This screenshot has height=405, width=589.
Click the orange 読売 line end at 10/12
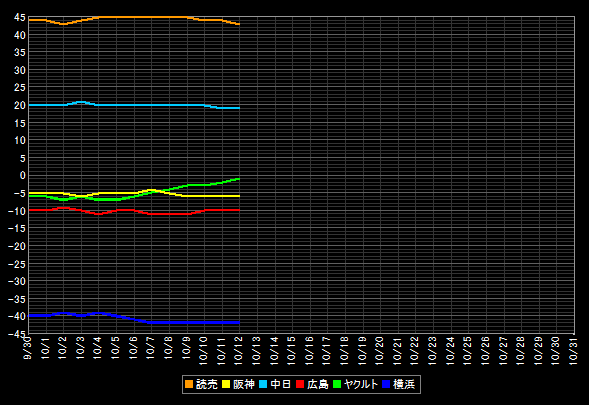239,24
